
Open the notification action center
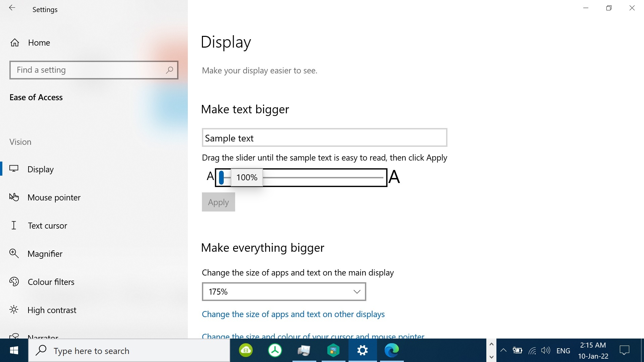tap(625, 351)
